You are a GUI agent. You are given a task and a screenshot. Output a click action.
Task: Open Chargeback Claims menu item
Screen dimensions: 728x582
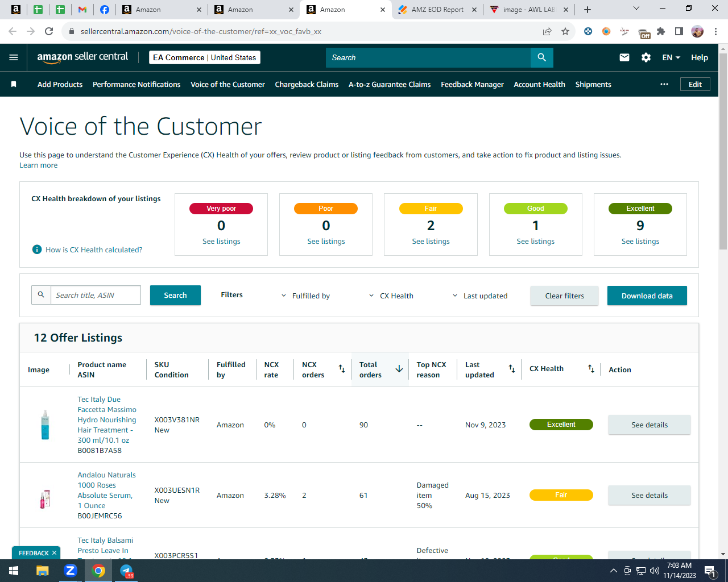pos(307,84)
